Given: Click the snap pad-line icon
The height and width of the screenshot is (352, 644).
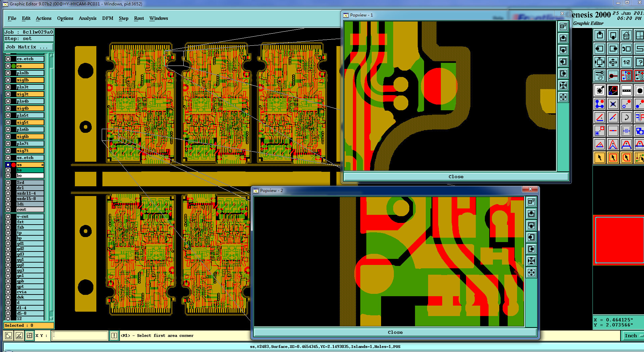Looking at the screenshot, I should point(613,76).
